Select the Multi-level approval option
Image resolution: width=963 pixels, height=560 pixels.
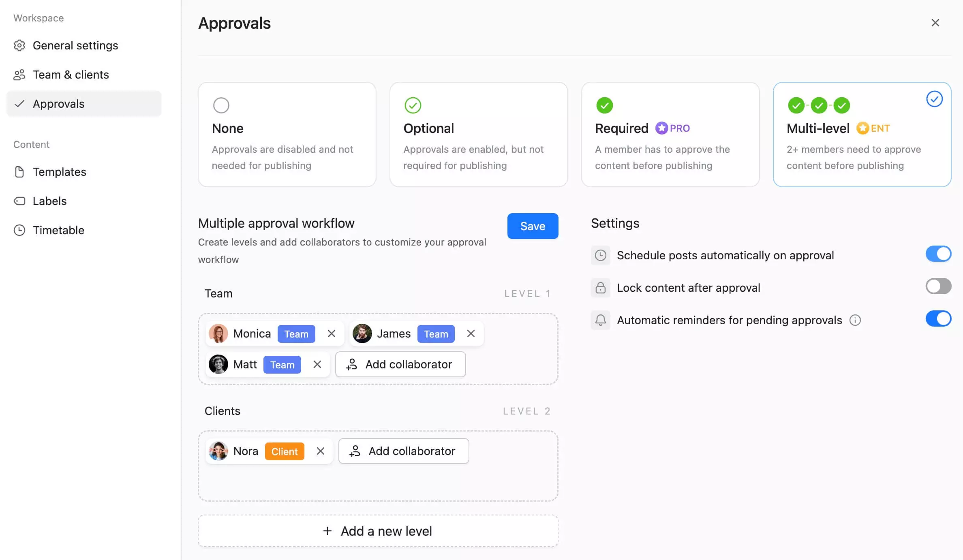point(862,135)
